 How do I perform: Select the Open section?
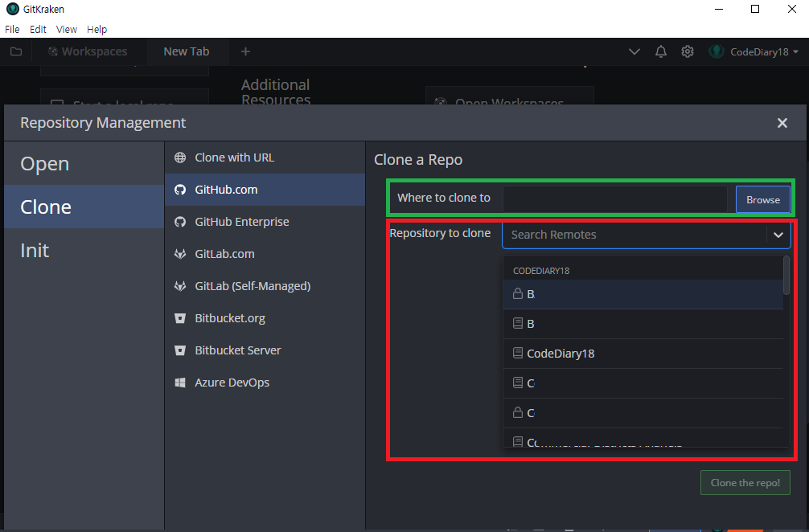pyautogui.click(x=84, y=163)
